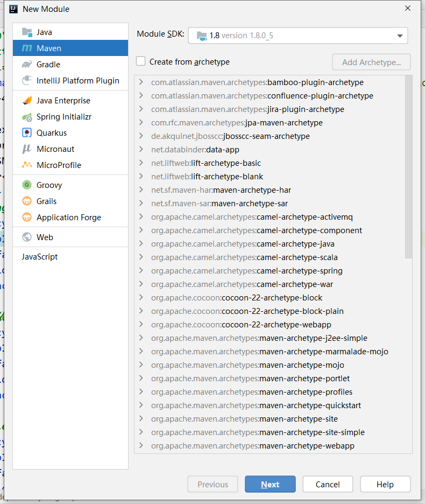The height and width of the screenshot is (504, 425).
Task: Select camel-archetype-java row
Action: click(x=270, y=244)
